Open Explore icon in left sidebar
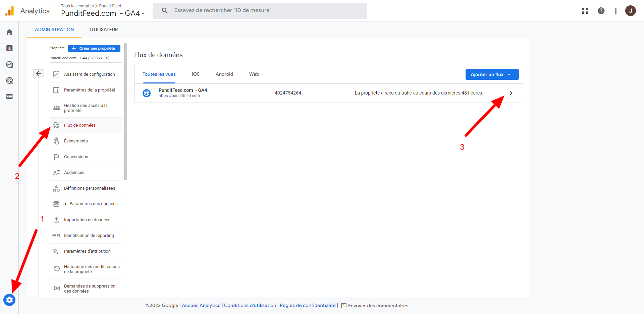The width and height of the screenshot is (644, 314). pyautogui.click(x=9, y=64)
